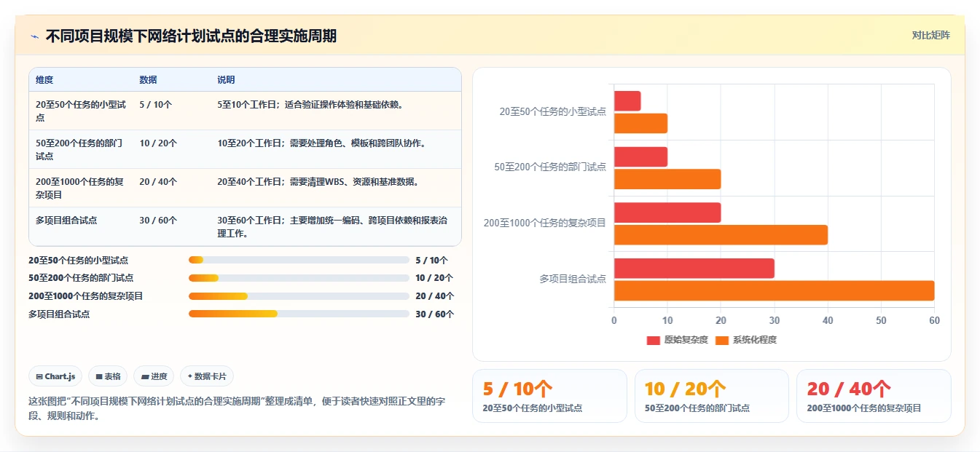Click description 10至20个工作日；需要处理角色、模板和跨团队协作。
The width and height of the screenshot is (980, 452).
pos(321,143)
